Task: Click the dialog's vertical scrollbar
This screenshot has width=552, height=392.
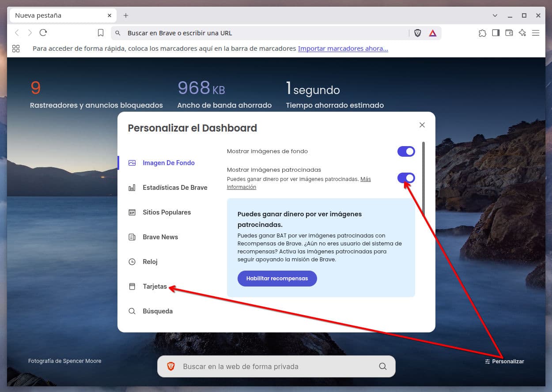Action: [424, 179]
